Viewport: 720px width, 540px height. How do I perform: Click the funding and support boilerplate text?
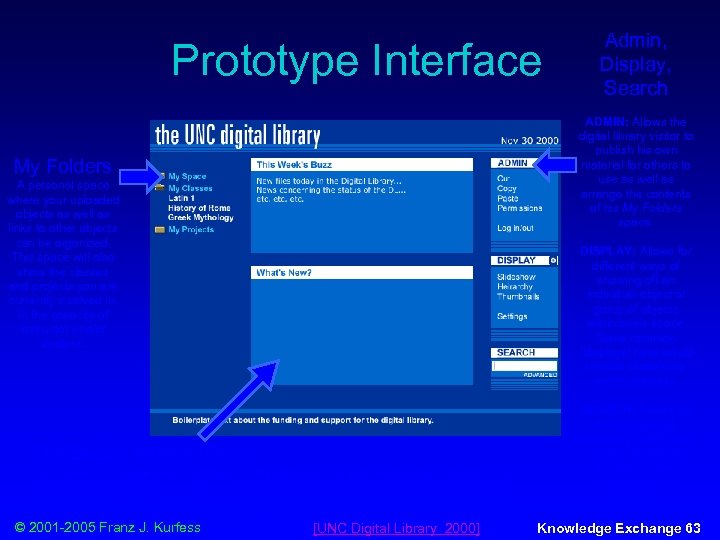click(303, 420)
